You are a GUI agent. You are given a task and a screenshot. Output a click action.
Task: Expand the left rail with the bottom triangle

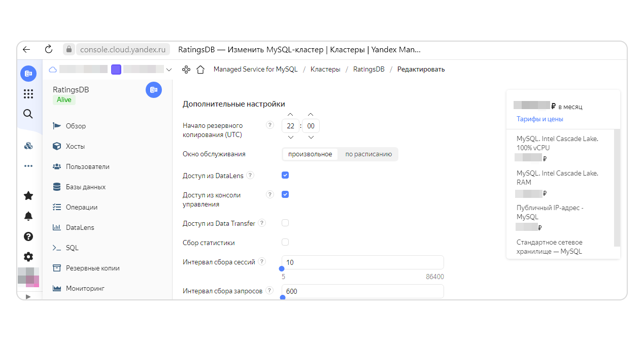(28, 296)
